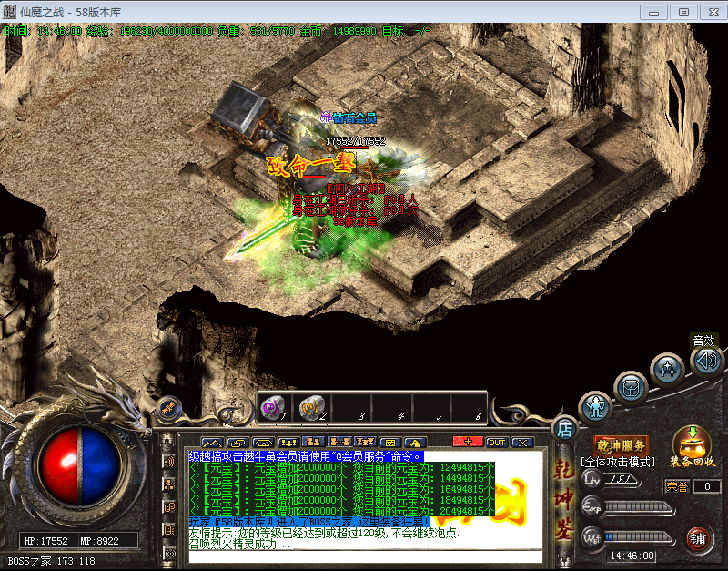The height and width of the screenshot is (571, 728).
Task: Click the 装备回收 gold pot icon
Action: click(x=693, y=445)
